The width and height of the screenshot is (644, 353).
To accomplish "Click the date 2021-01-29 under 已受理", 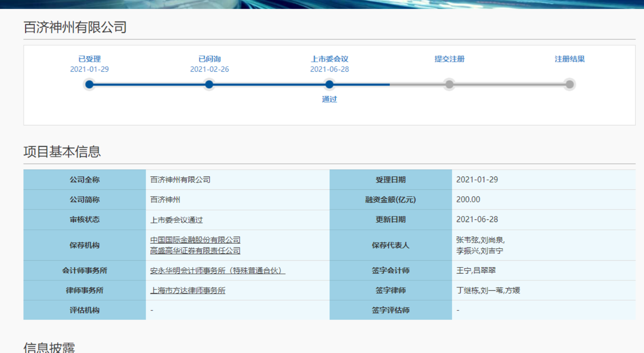I will (89, 69).
